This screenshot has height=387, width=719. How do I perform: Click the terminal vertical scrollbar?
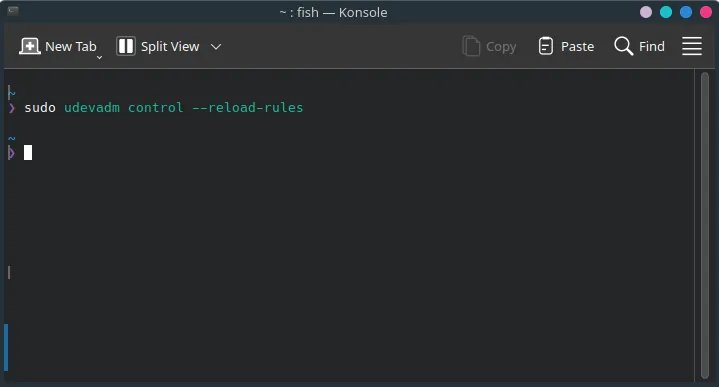(705, 226)
